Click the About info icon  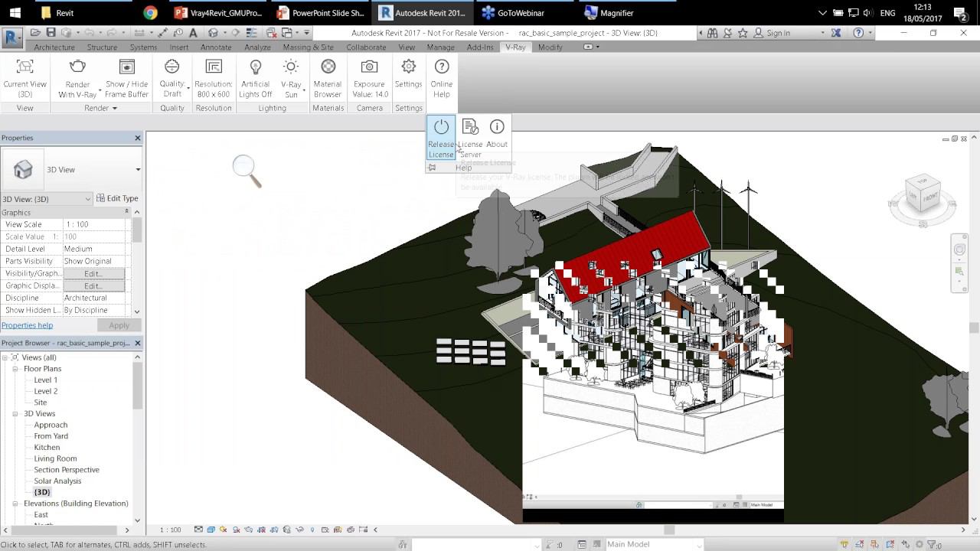(x=497, y=128)
